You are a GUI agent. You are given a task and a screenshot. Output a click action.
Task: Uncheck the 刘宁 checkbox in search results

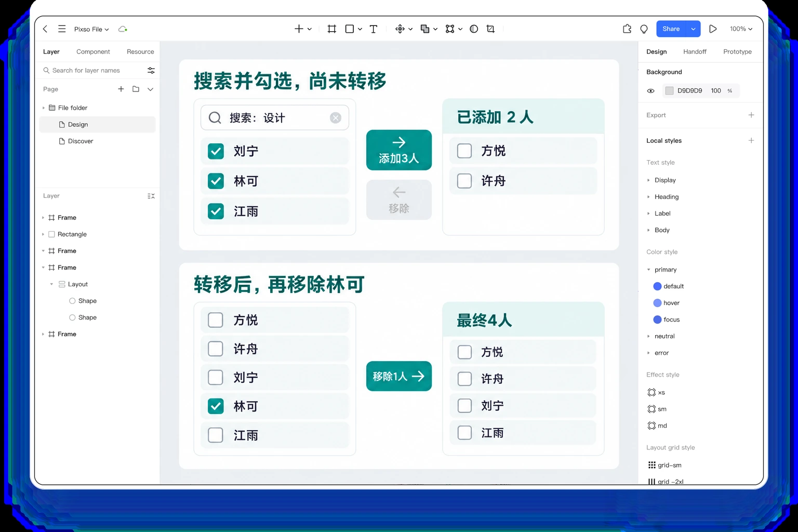pyautogui.click(x=216, y=151)
